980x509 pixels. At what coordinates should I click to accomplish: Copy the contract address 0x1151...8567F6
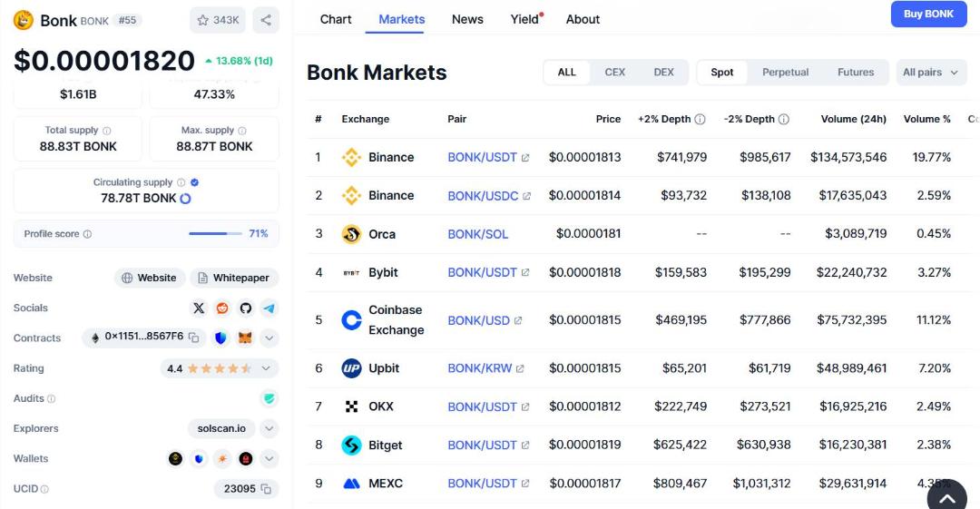pyautogui.click(x=194, y=338)
